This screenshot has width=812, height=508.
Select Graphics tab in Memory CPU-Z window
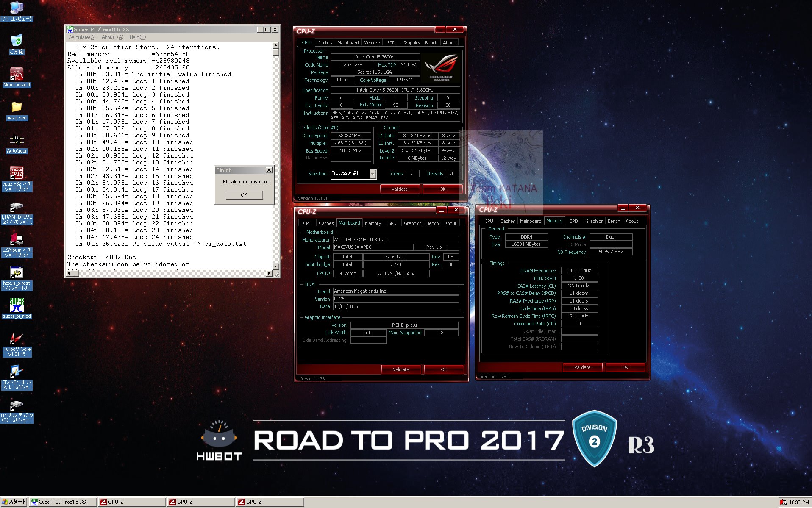(x=594, y=221)
